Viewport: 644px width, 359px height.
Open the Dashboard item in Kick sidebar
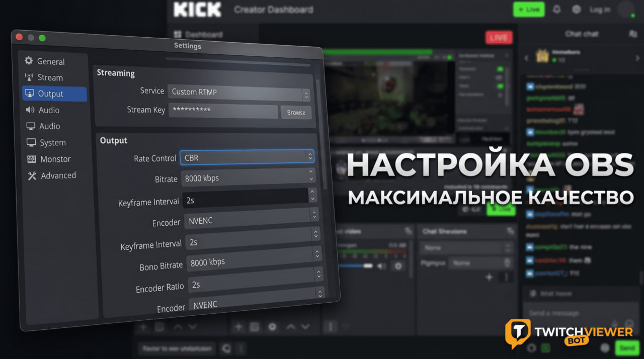pyautogui.click(x=198, y=35)
